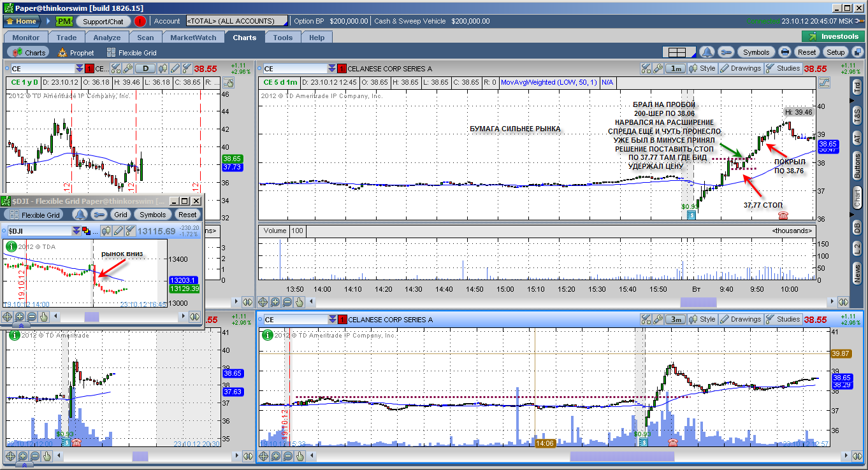
Task: Click the bell icon in $DJI window
Action: tap(80, 215)
